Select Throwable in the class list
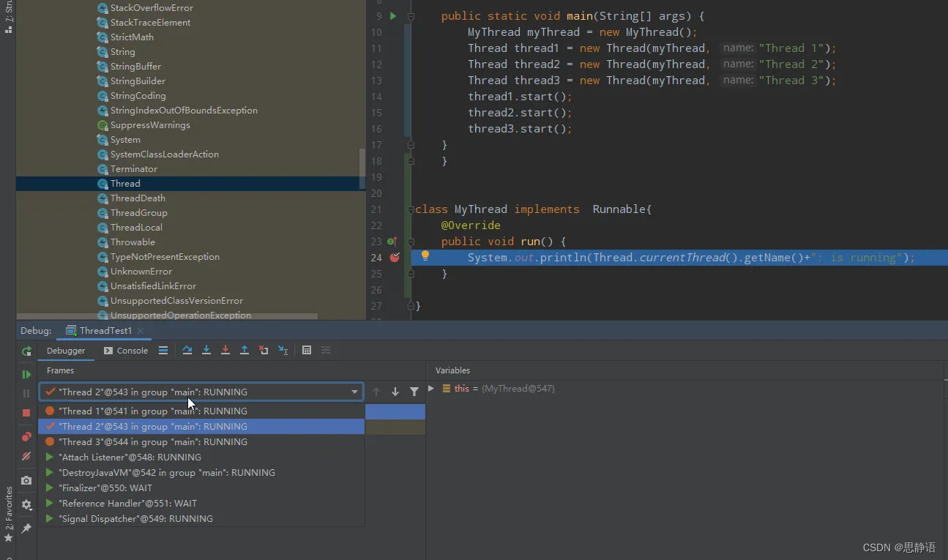 133,242
